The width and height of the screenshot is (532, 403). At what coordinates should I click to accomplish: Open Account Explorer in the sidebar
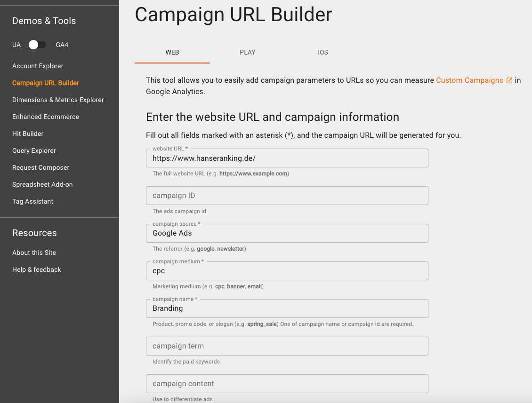pos(38,66)
